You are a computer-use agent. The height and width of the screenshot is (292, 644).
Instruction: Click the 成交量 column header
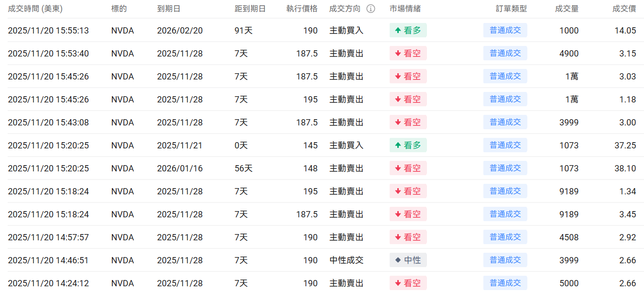[x=567, y=9]
